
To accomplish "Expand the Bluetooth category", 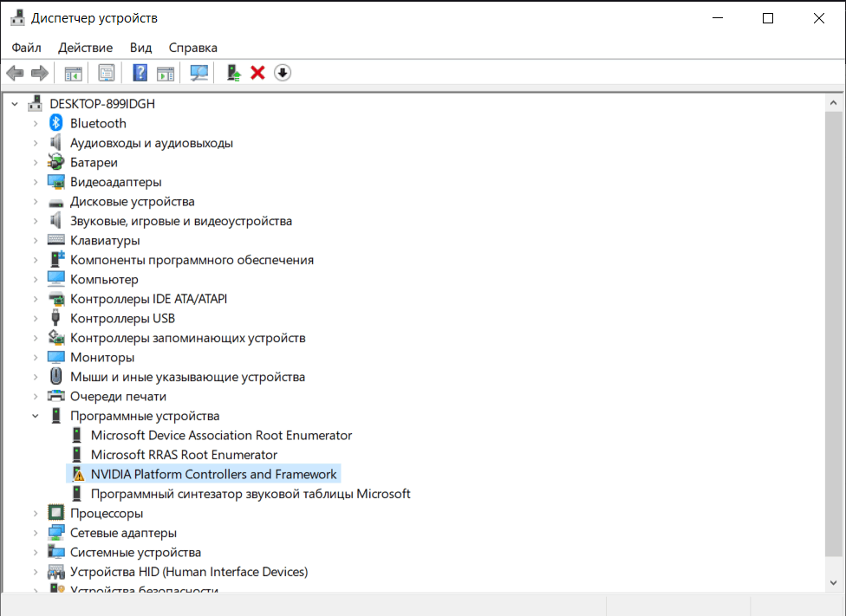I will pos(35,124).
